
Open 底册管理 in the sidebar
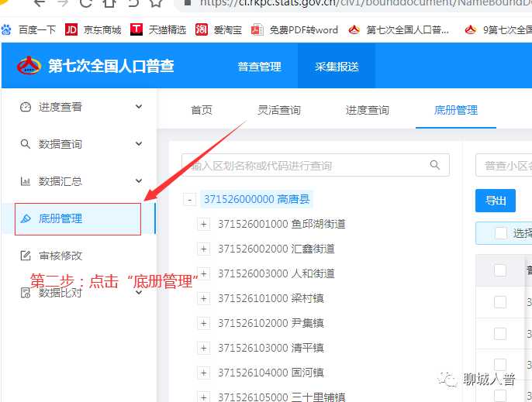(78, 218)
